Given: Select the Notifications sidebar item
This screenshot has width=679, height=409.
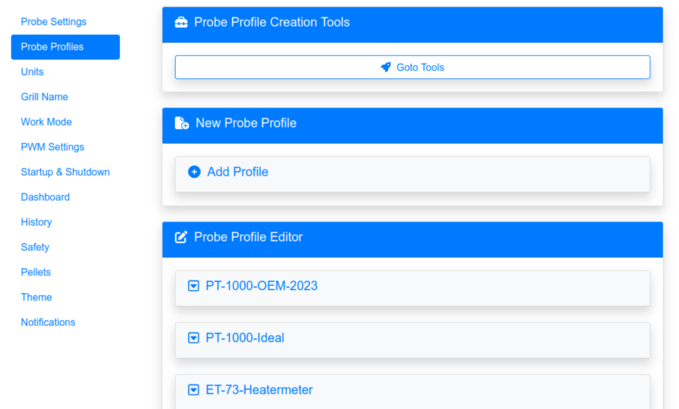Looking at the screenshot, I should click(x=48, y=322).
